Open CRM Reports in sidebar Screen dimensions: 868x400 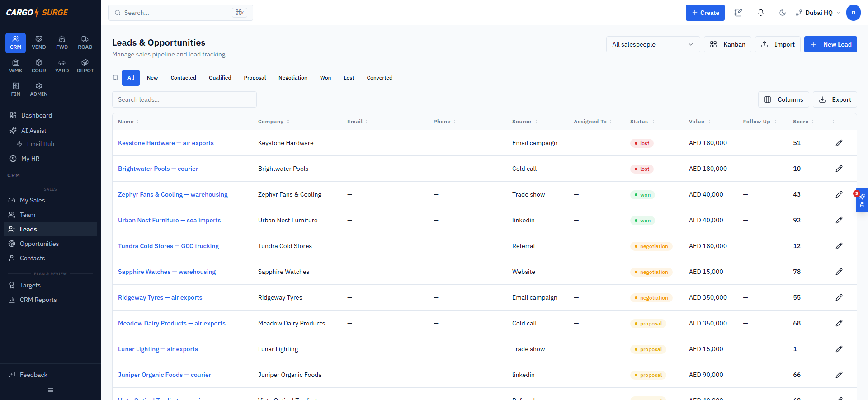pos(50,300)
